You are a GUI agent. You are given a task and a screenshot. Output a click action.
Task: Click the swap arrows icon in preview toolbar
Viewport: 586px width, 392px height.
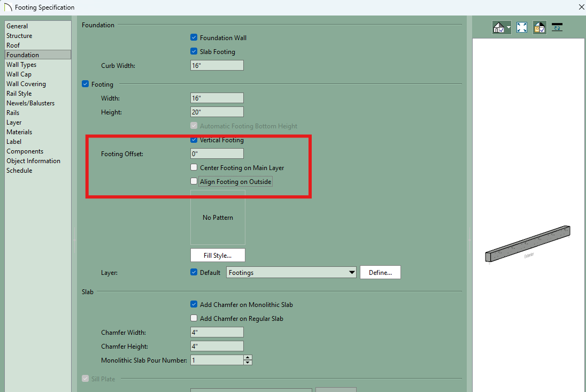(x=557, y=27)
